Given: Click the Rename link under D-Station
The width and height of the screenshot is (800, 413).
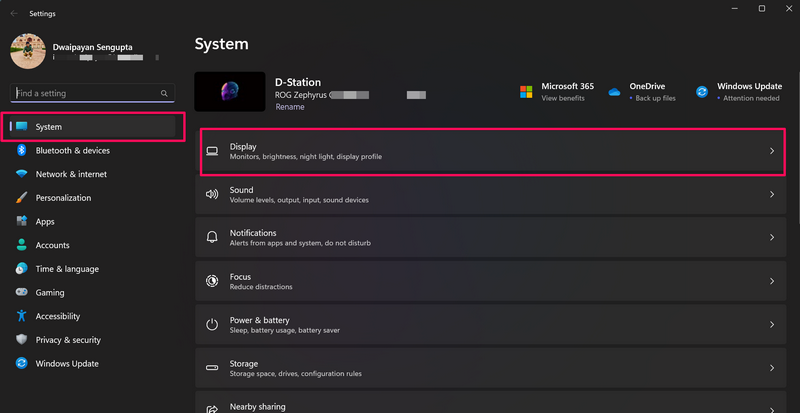Looking at the screenshot, I should [288, 107].
